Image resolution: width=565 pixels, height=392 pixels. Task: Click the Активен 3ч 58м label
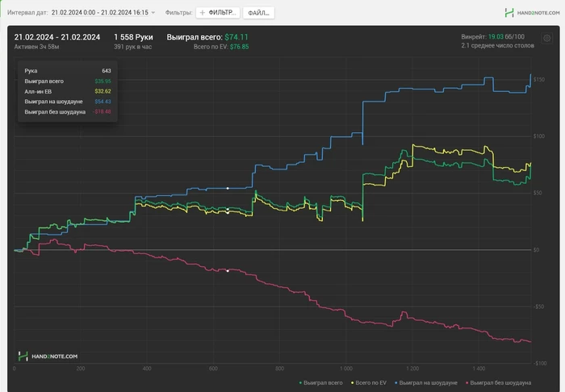point(37,47)
